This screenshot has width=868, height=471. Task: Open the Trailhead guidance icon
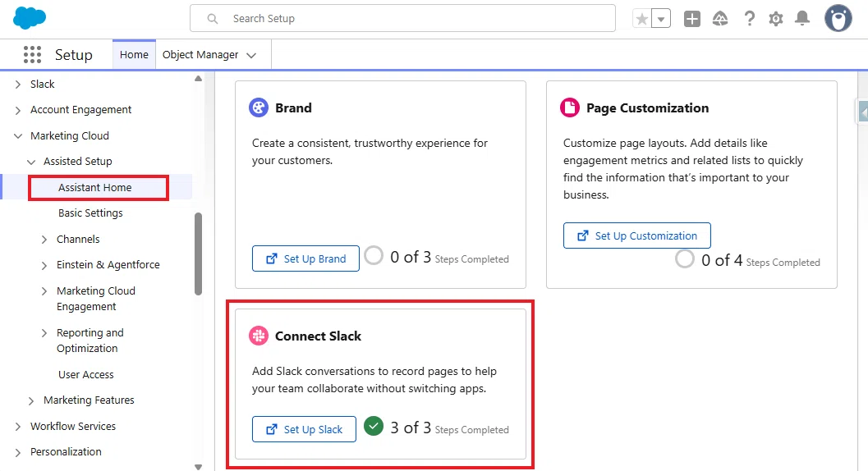click(x=720, y=19)
